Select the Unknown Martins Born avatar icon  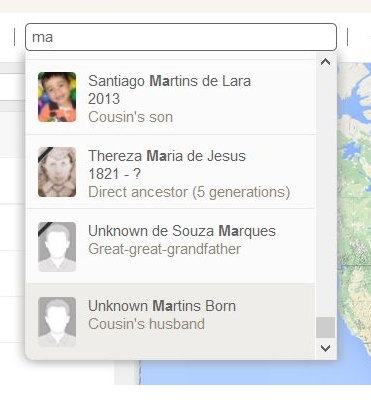pos(57,322)
